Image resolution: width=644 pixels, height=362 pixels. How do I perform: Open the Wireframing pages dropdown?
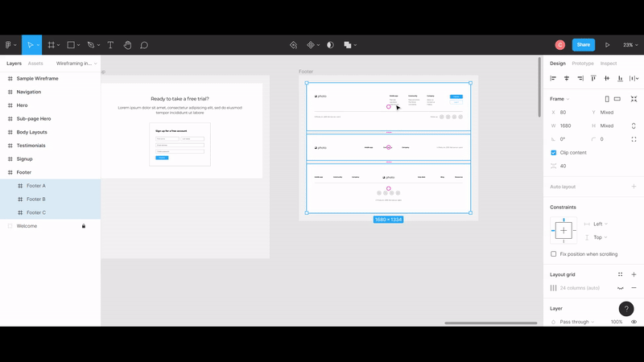click(76, 64)
